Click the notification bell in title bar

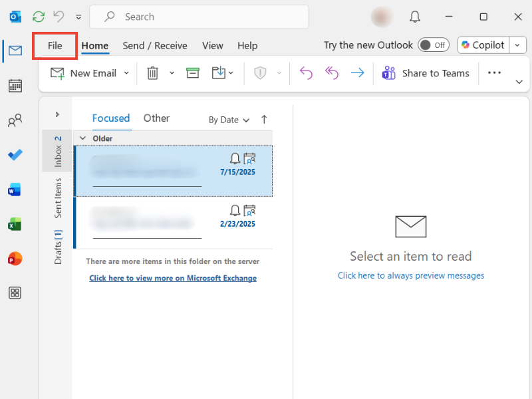(415, 17)
